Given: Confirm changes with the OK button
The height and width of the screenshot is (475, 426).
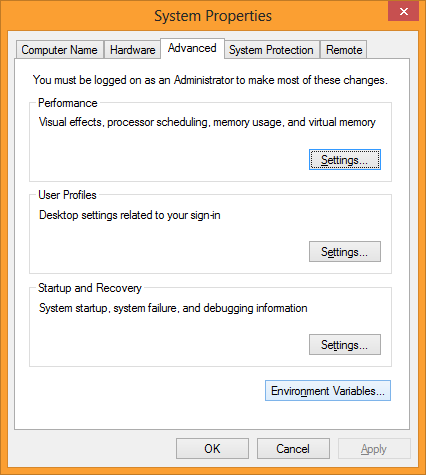Looking at the screenshot, I should point(212,449).
